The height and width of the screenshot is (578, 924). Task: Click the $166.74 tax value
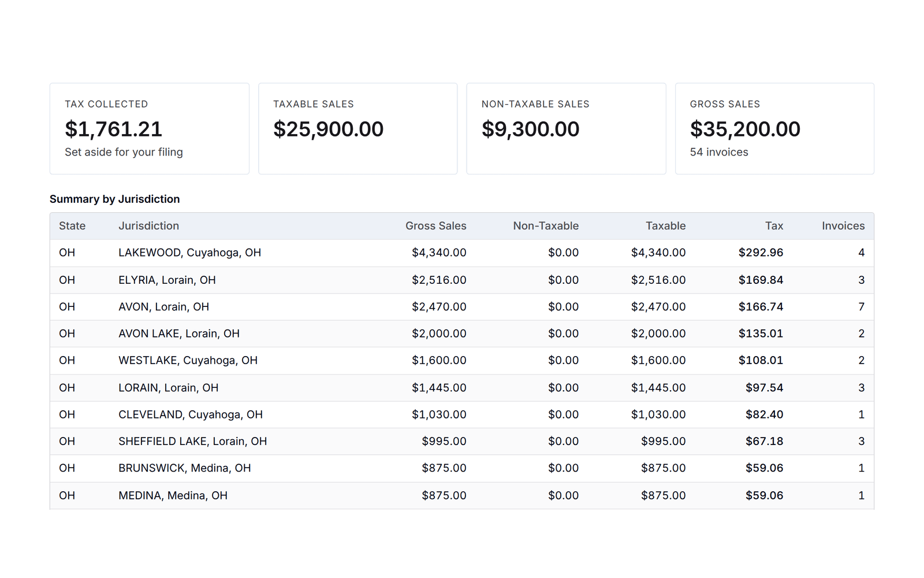(761, 307)
